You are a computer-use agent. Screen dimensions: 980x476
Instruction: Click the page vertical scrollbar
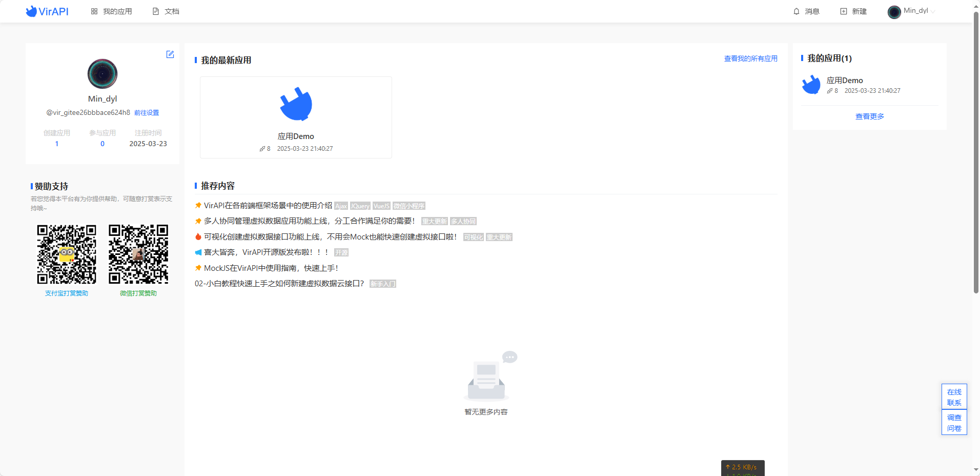tap(976, 154)
